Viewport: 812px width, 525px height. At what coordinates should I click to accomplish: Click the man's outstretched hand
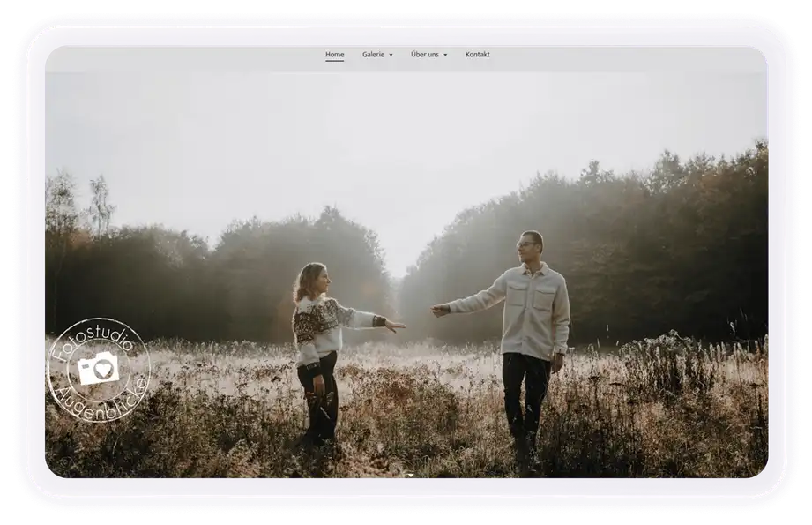coord(439,310)
